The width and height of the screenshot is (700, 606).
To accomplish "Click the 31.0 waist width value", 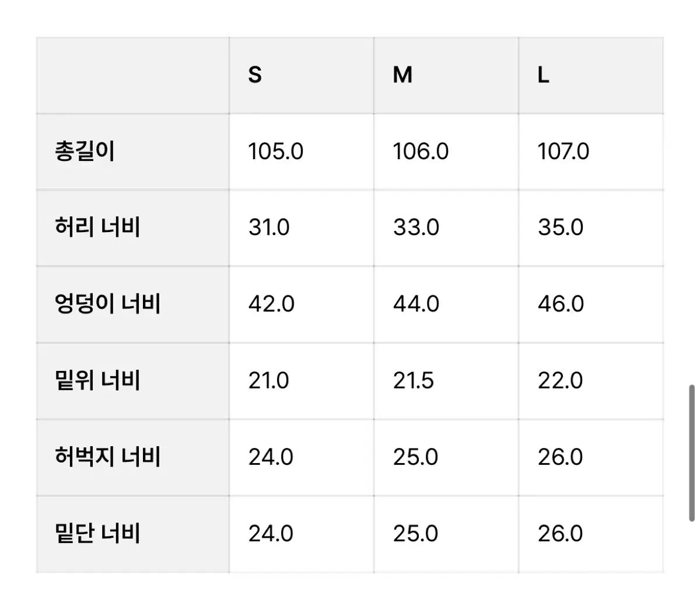I will point(269,227).
